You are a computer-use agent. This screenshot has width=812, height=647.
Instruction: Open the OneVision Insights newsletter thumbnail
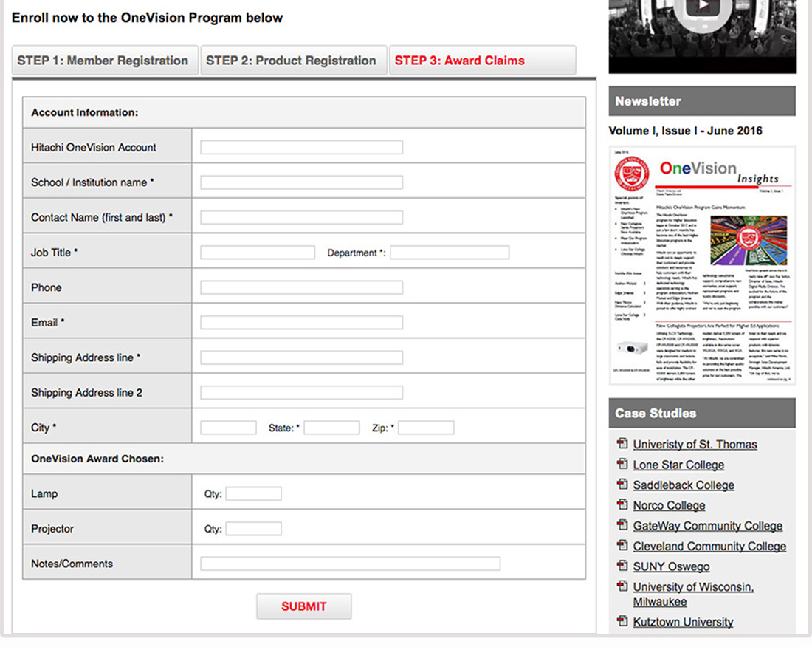[703, 265]
